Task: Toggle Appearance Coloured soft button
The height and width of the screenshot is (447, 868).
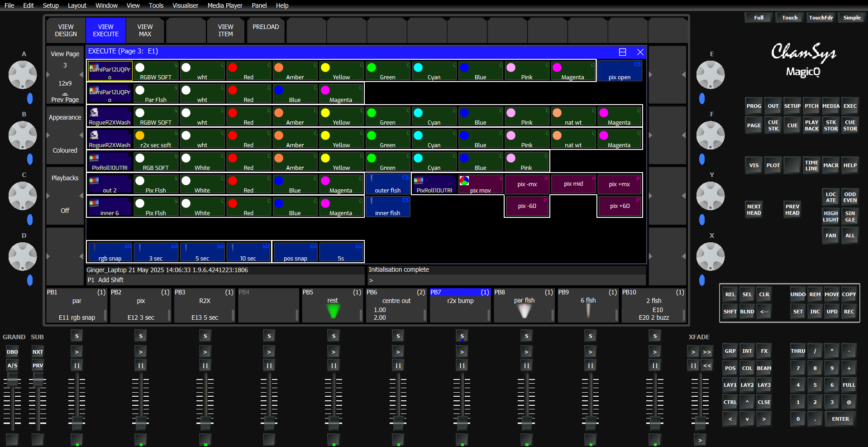Action: click(65, 135)
